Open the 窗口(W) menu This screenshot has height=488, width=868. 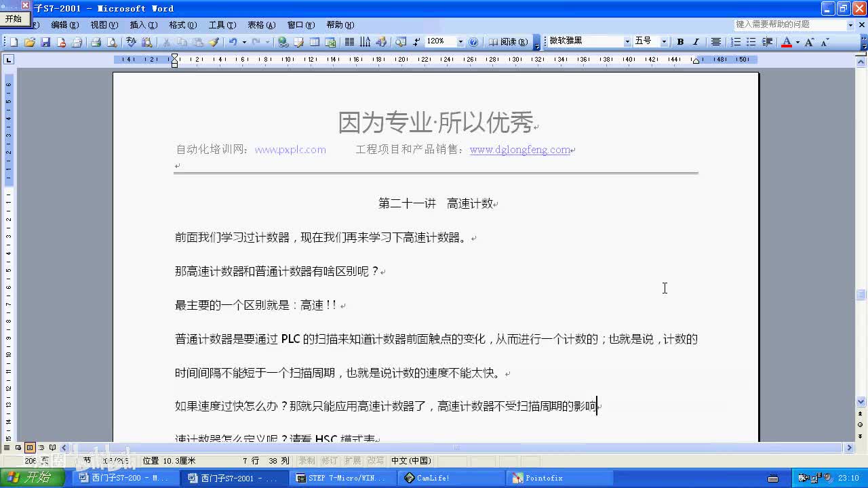[300, 25]
